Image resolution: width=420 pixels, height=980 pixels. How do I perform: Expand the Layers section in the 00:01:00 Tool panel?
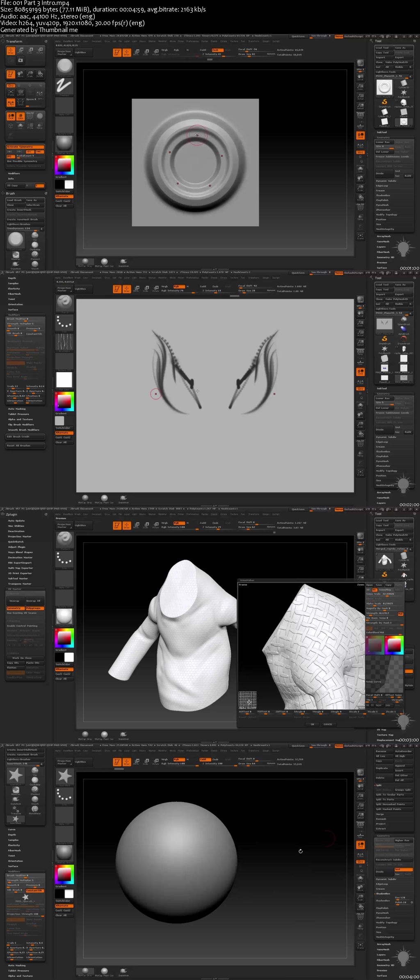coord(381,247)
